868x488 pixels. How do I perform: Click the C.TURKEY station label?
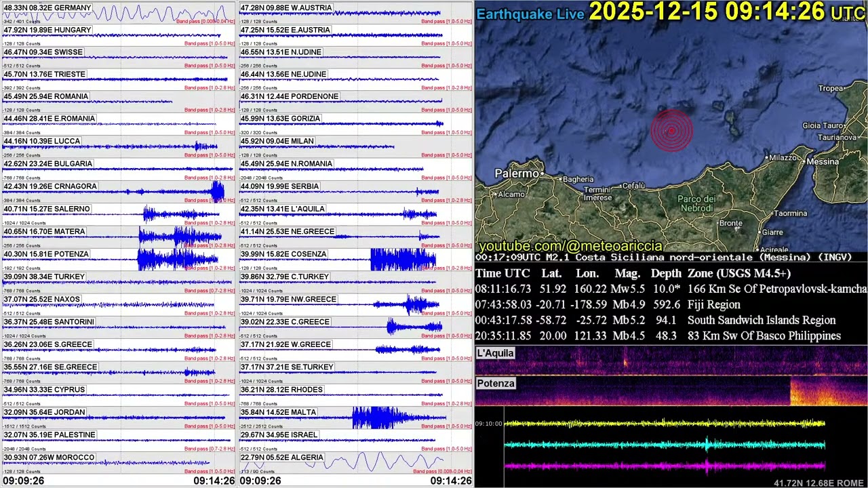tap(285, 277)
